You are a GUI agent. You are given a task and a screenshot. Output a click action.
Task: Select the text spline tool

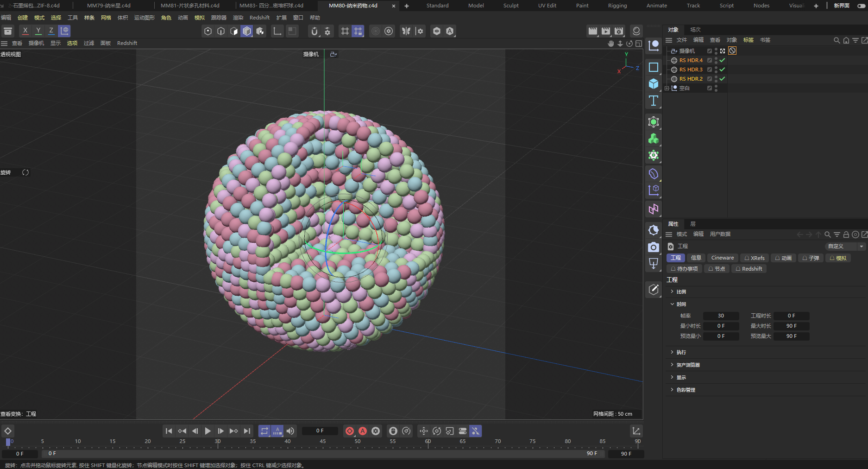(x=654, y=101)
